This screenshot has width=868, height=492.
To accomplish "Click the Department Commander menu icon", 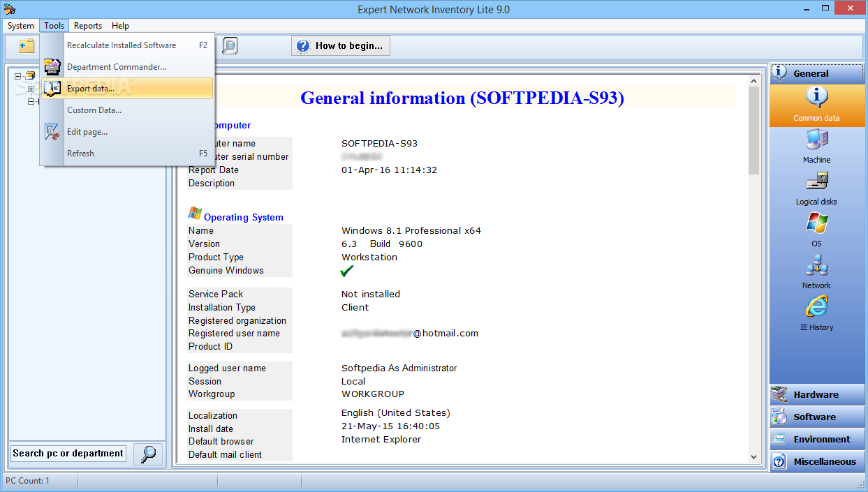I will coord(52,67).
